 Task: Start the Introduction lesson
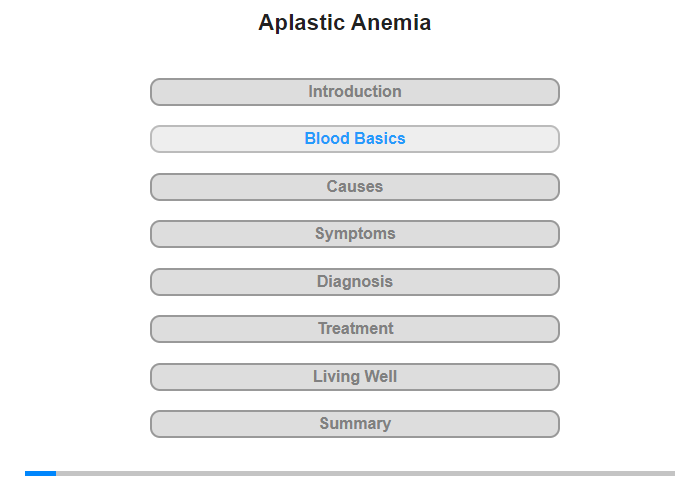pos(354,92)
